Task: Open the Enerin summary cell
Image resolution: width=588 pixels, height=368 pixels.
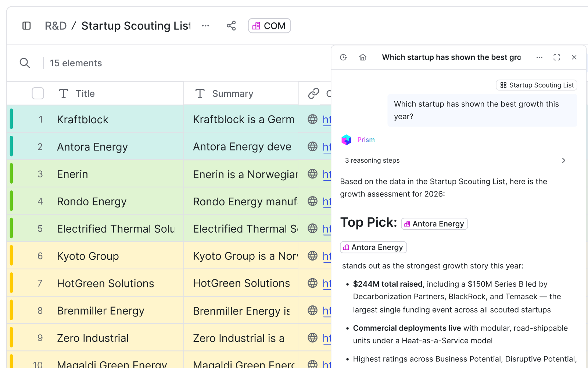Action: coord(241,174)
